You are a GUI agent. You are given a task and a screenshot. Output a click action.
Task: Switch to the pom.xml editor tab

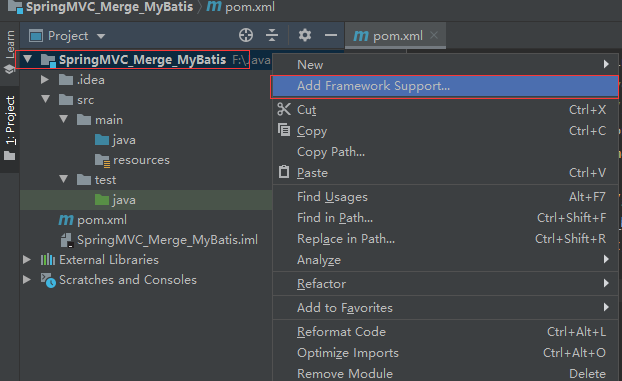(x=395, y=36)
